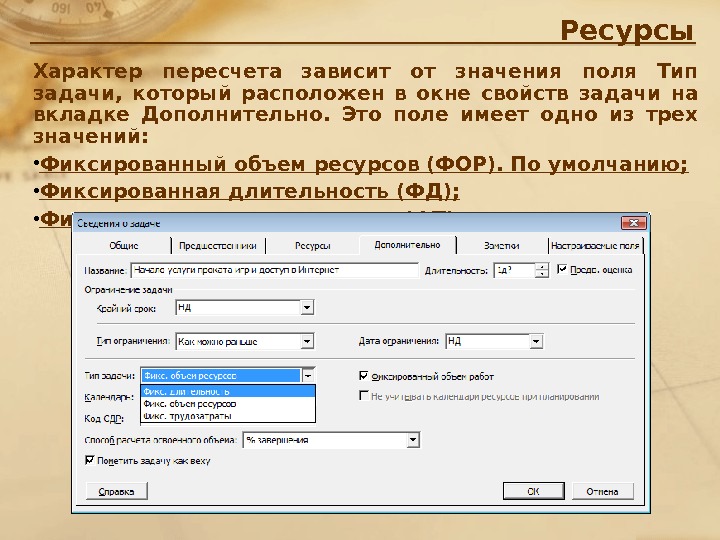
Task: Open the Предшественники tab
Action: 218,245
